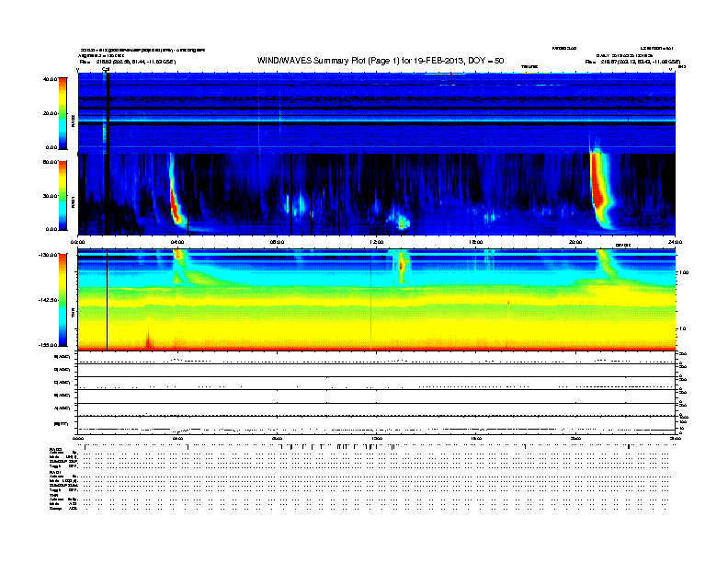
Task: Click the -142.50 tick on TNR color scale
Action: 49,300
